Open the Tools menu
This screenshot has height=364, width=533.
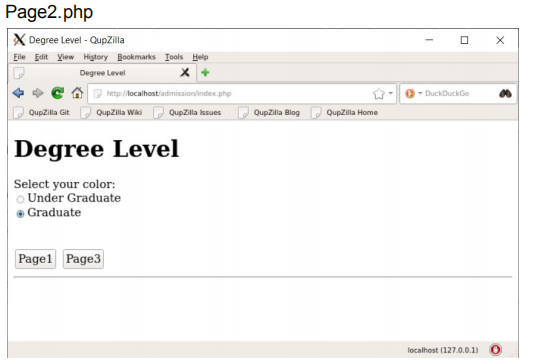coord(174,57)
